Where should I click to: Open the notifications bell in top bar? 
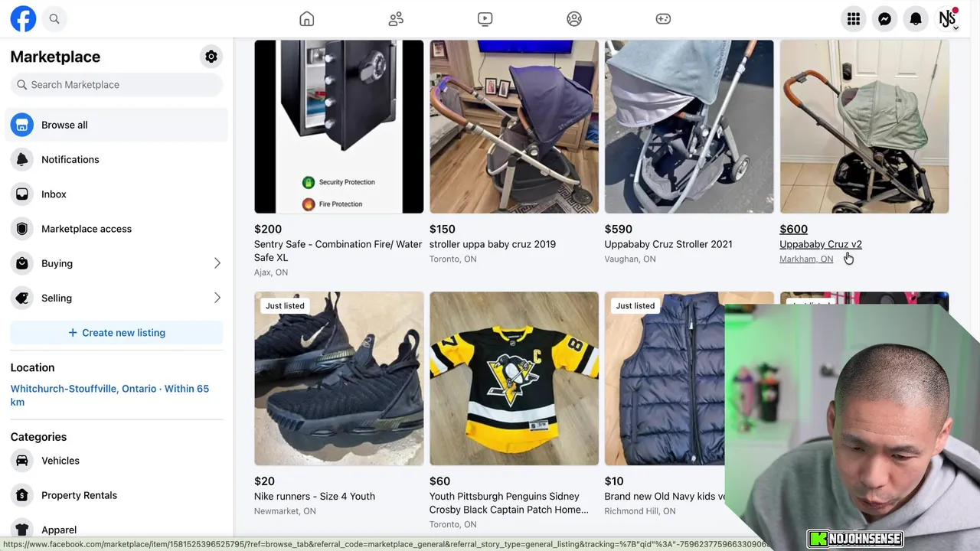(916, 19)
